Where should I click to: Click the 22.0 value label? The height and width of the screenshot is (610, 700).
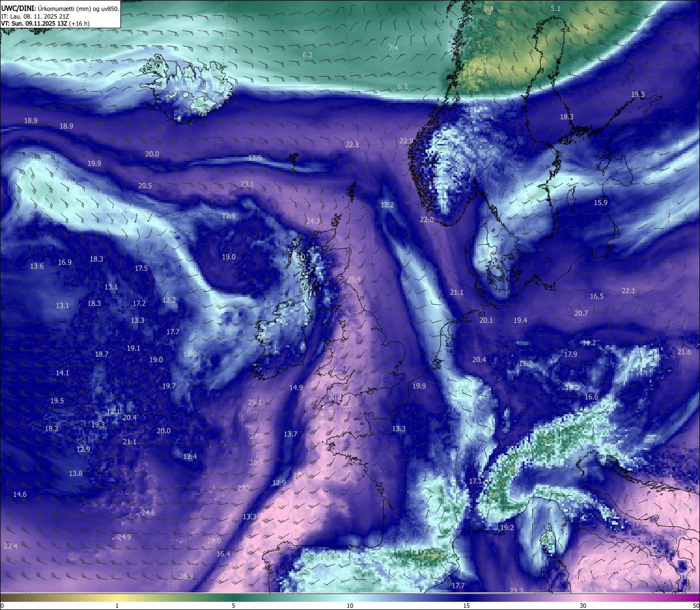(x=427, y=220)
